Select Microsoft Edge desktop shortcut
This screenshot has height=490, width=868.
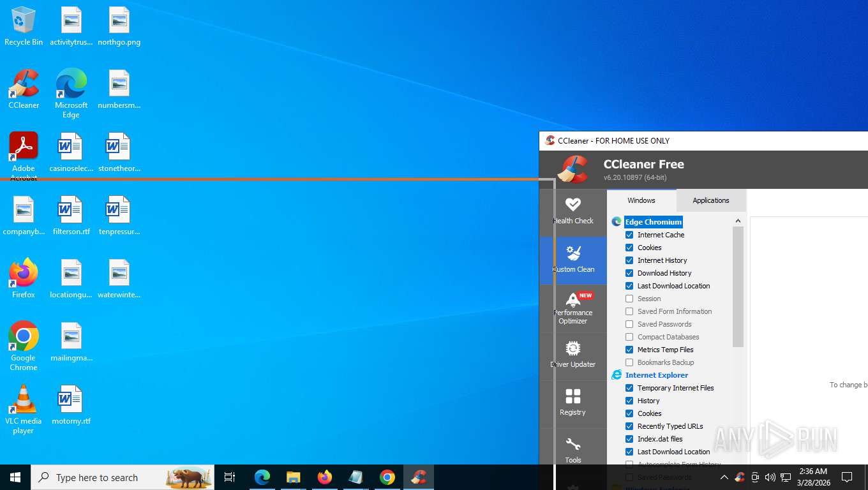pyautogui.click(x=71, y=94)
